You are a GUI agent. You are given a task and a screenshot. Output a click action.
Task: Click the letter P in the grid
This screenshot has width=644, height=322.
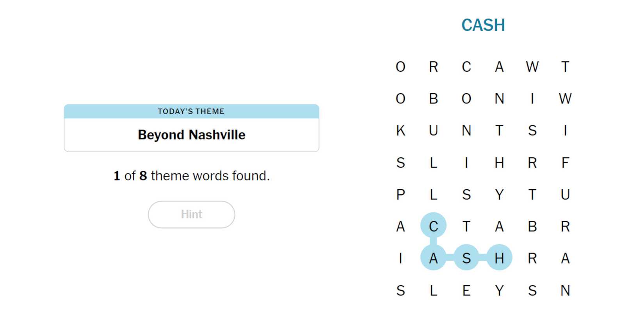400,194
